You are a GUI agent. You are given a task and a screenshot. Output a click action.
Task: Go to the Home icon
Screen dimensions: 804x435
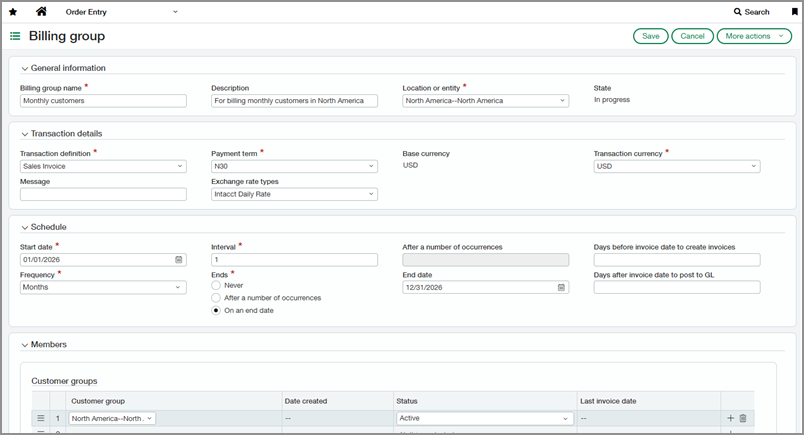41,12
